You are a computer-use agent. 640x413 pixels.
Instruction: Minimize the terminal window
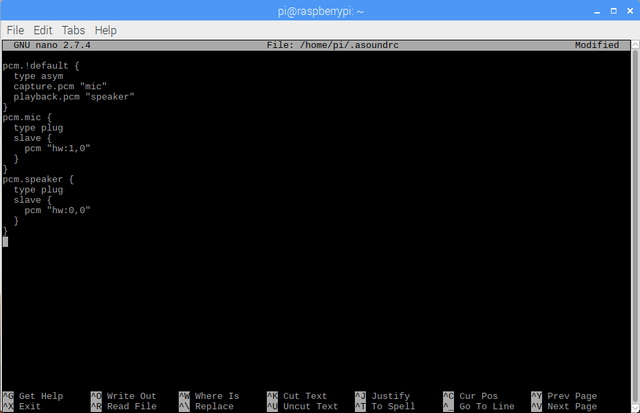(x=597, y=11)
